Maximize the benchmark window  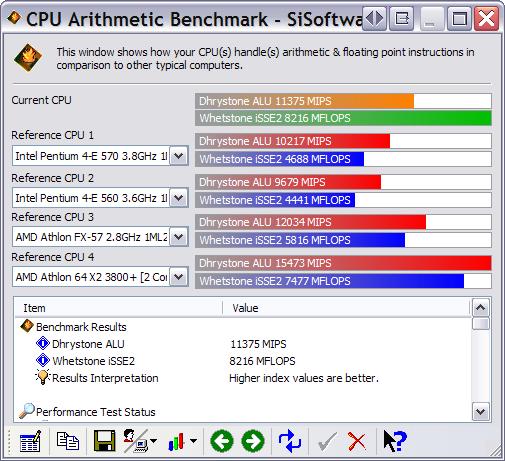pos(459,18)
